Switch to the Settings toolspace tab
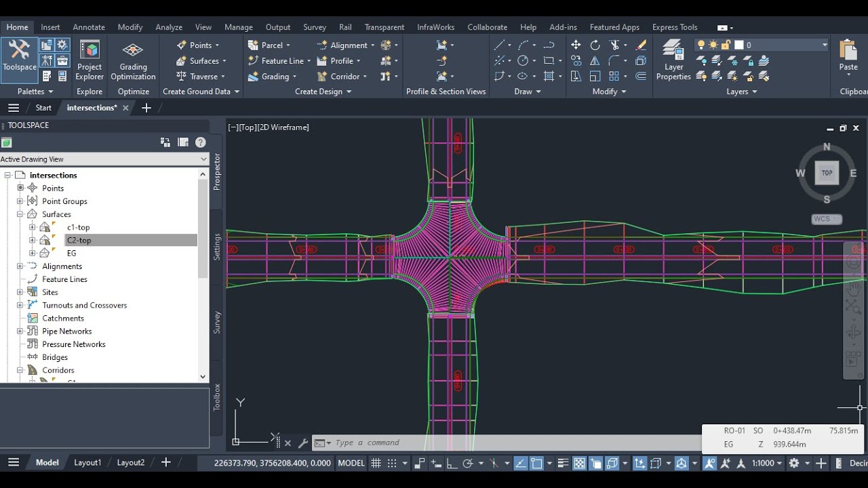Screen dimensions: 868x488 pos(217,247)
